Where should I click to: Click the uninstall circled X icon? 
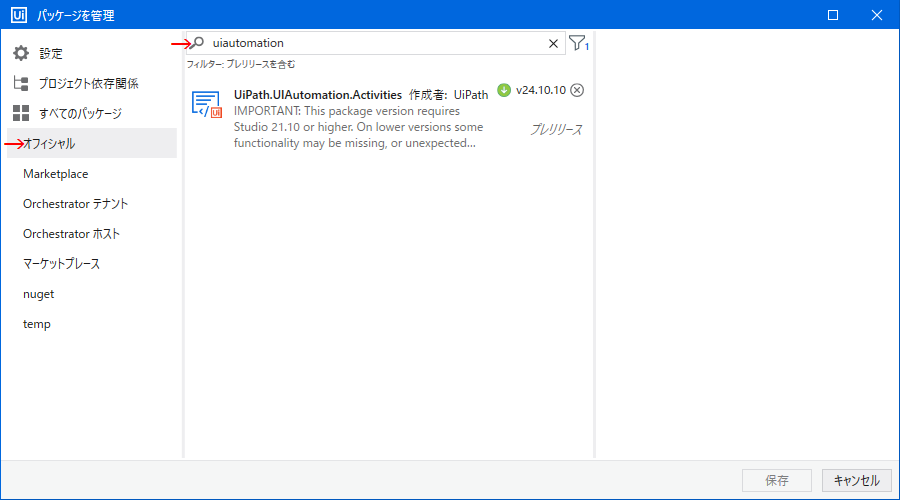[577, 90]
